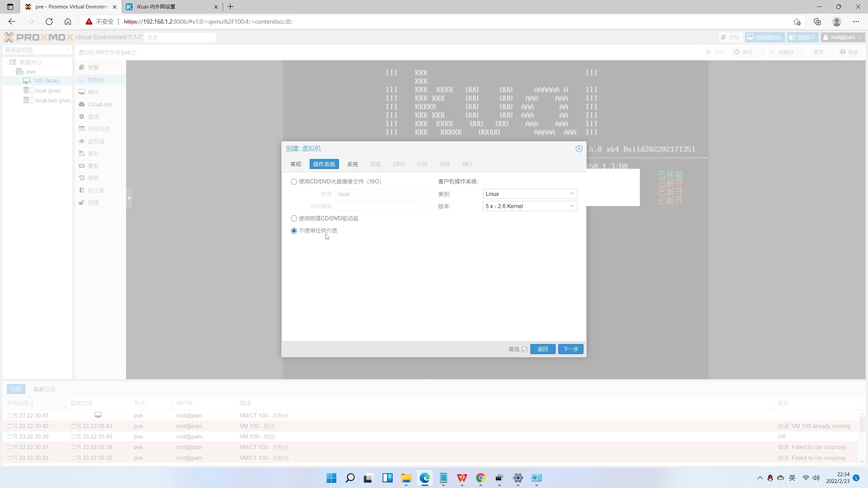Click the 下一步 next button
The height and width of the screenshot is (488, 868).
click(x=570, y=349)
